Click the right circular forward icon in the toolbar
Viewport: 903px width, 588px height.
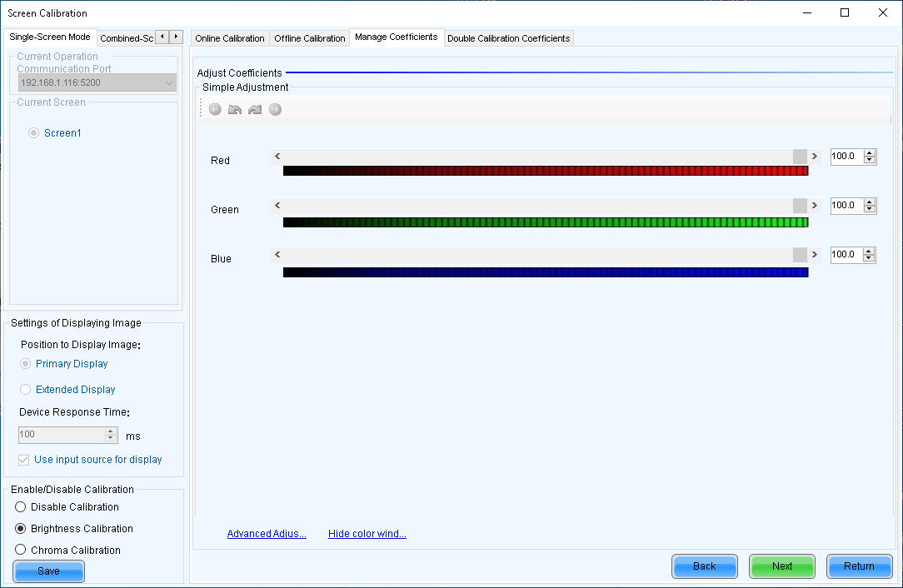click(275, 109)
